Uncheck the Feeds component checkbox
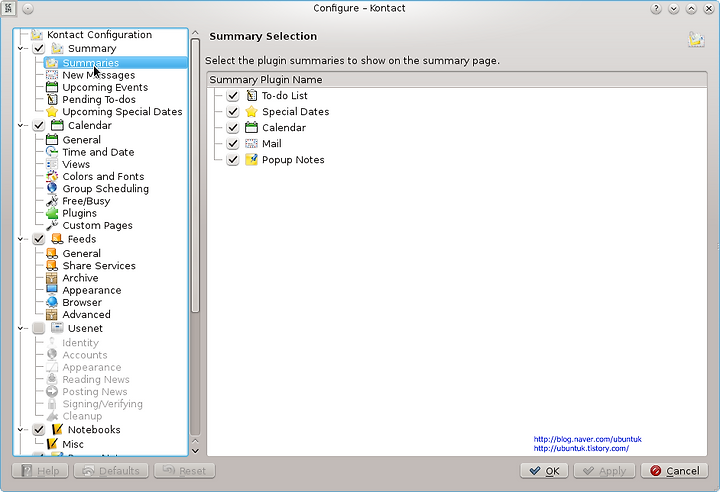The width and height of the screenshot is (720, 492). pyautogui.click(x=39, y=239)
